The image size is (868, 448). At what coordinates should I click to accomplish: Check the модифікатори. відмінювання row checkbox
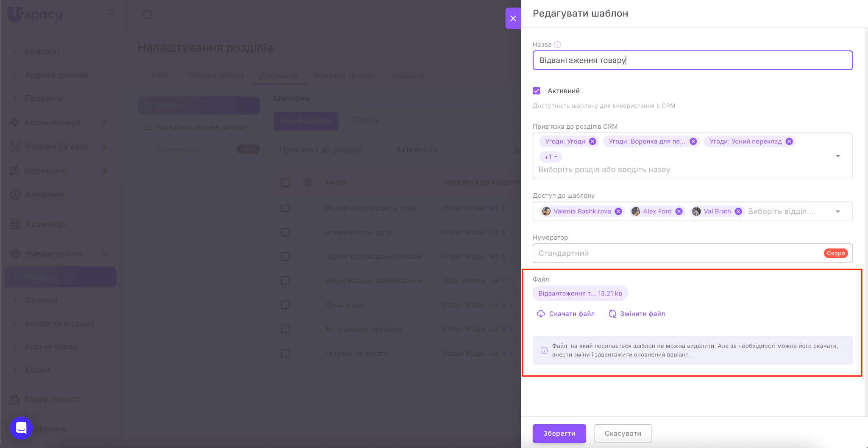point(285,281)
